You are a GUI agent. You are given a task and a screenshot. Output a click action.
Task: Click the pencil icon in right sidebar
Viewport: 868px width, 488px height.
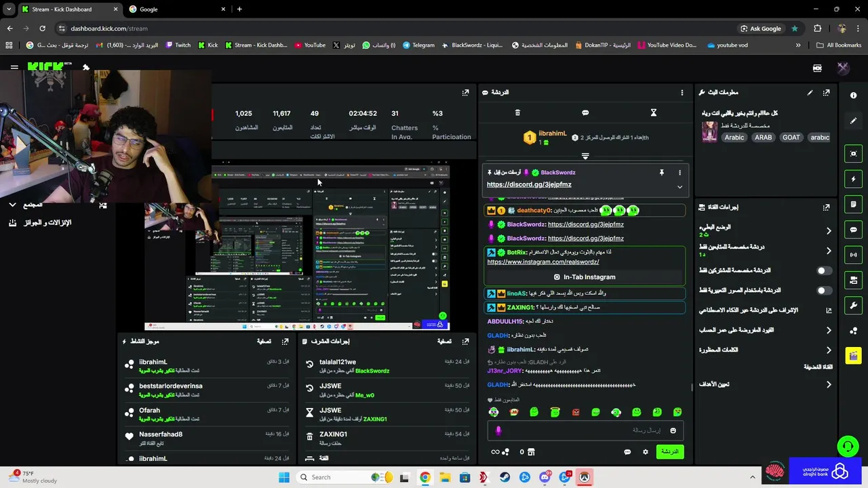tap(853, 121)
